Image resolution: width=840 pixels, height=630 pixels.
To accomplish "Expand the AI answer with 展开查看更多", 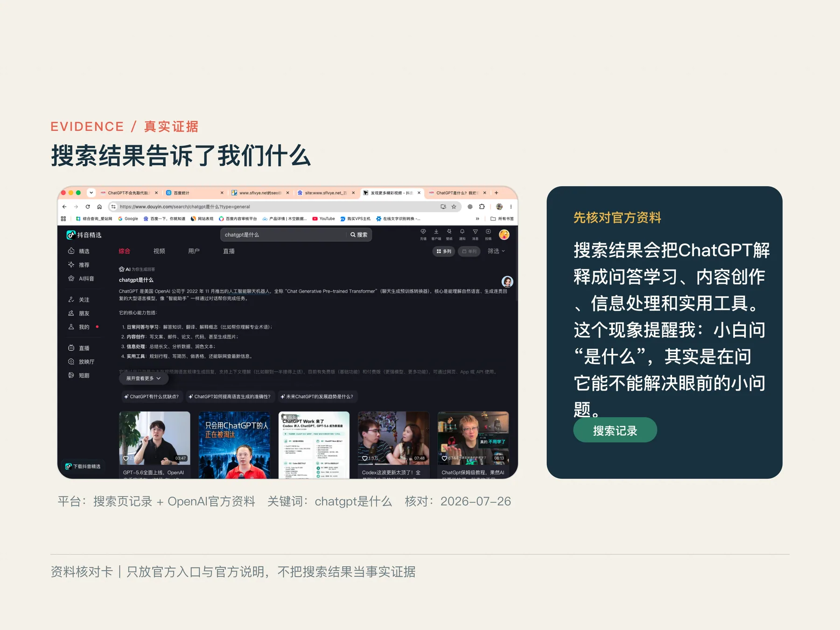I will click(143, 378).
